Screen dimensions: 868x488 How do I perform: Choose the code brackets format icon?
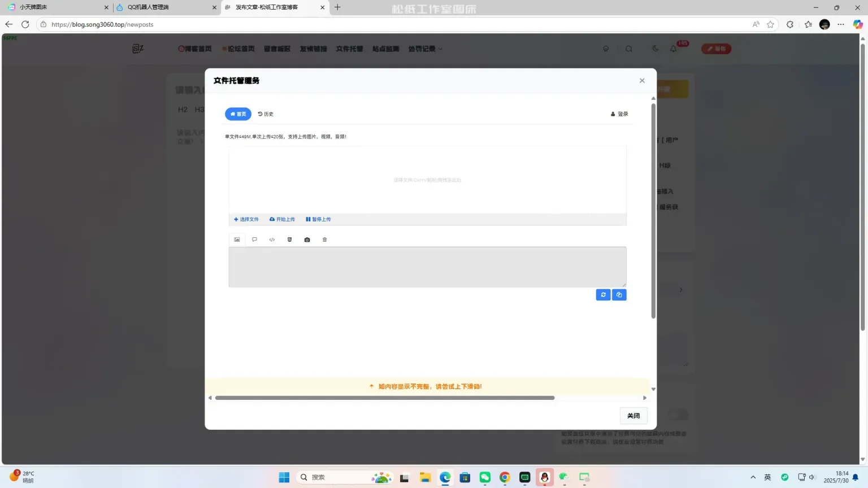click(272, 239)
